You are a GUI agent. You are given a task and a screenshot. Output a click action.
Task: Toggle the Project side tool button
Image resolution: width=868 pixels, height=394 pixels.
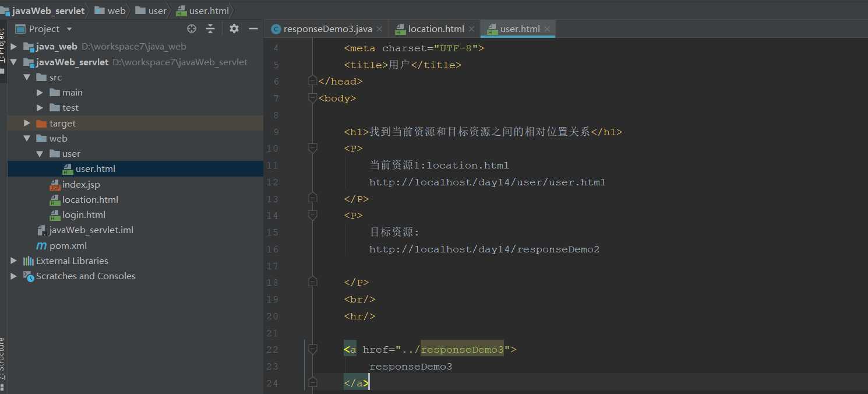coord(2,44)
